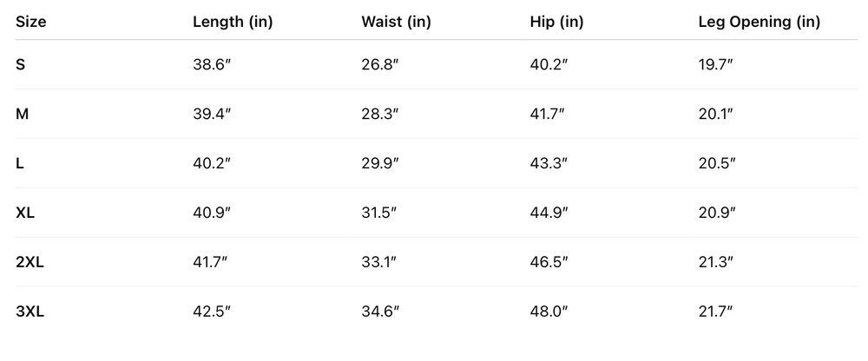Click the 20.9″ leg opening for XL

pos(718,213)
